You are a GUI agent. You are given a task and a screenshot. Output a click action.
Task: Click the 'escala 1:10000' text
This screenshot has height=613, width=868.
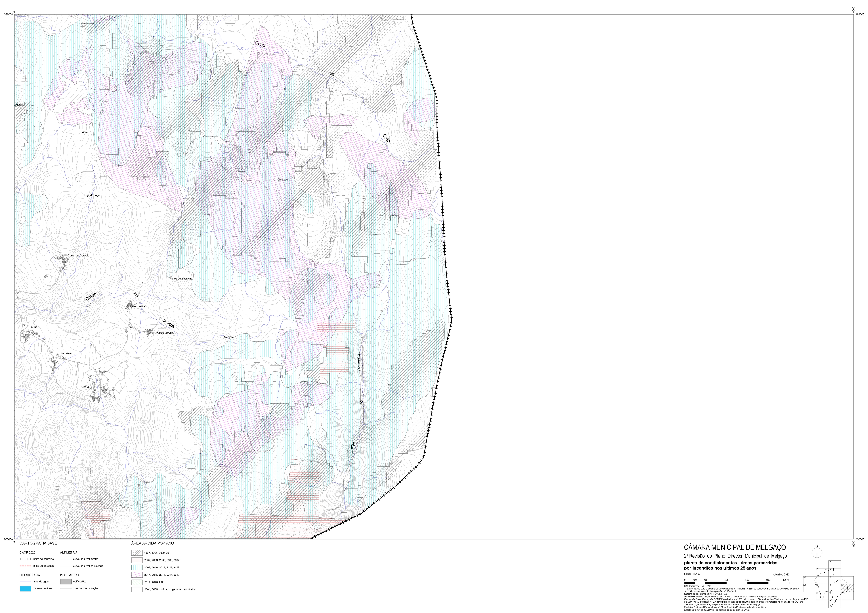[x=692, y=574]
